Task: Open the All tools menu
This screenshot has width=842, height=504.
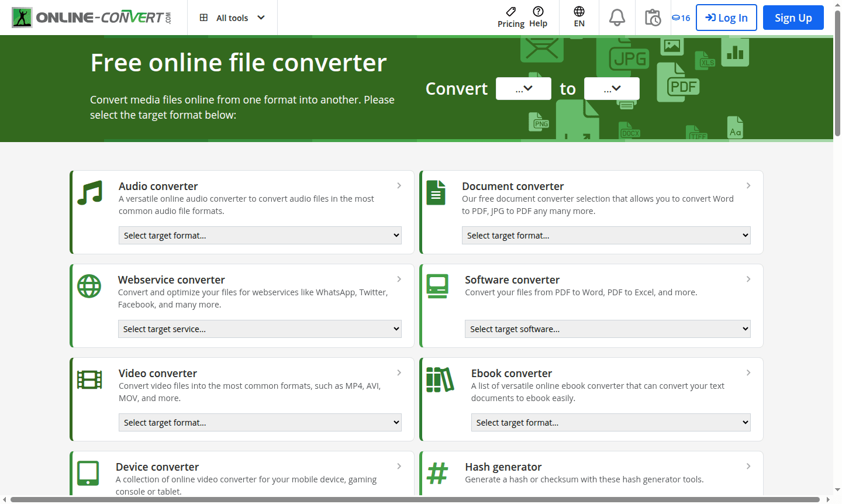Action: pyautogui.click(x=232, y=18)
